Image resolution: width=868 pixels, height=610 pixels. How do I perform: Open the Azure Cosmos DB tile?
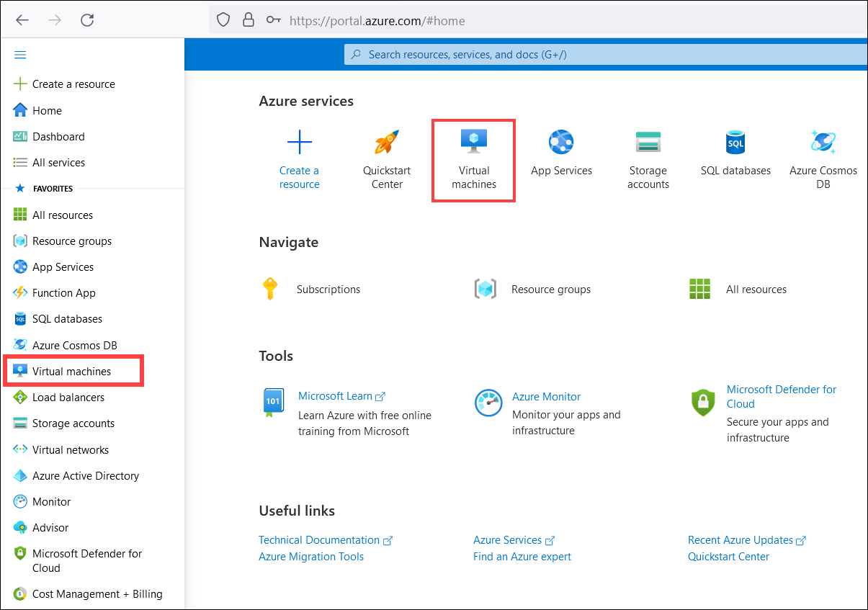(x=823, y=159)
